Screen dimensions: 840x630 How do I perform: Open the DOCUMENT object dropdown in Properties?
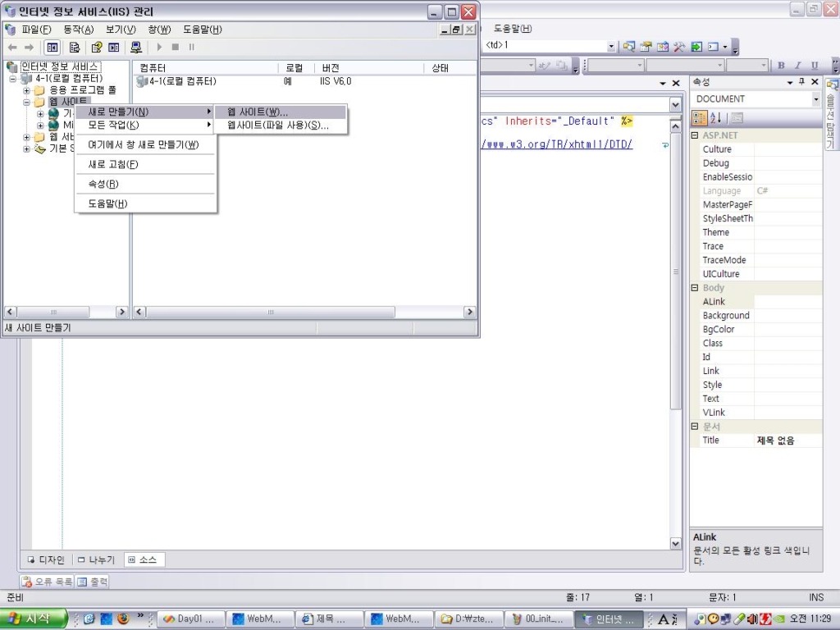pyautogui.click(x=816, y=99)
